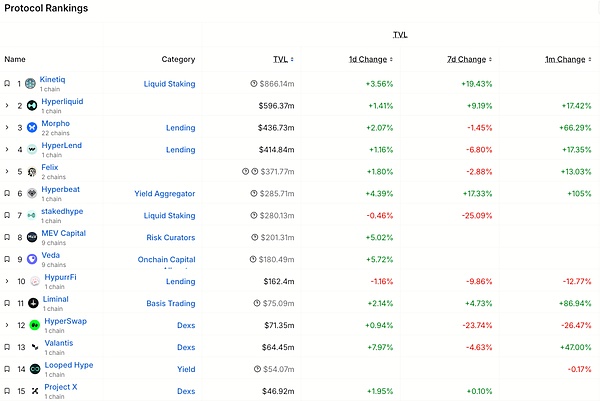Click the Looped Hype logo
600x401 pixels.
pos(32,368)
